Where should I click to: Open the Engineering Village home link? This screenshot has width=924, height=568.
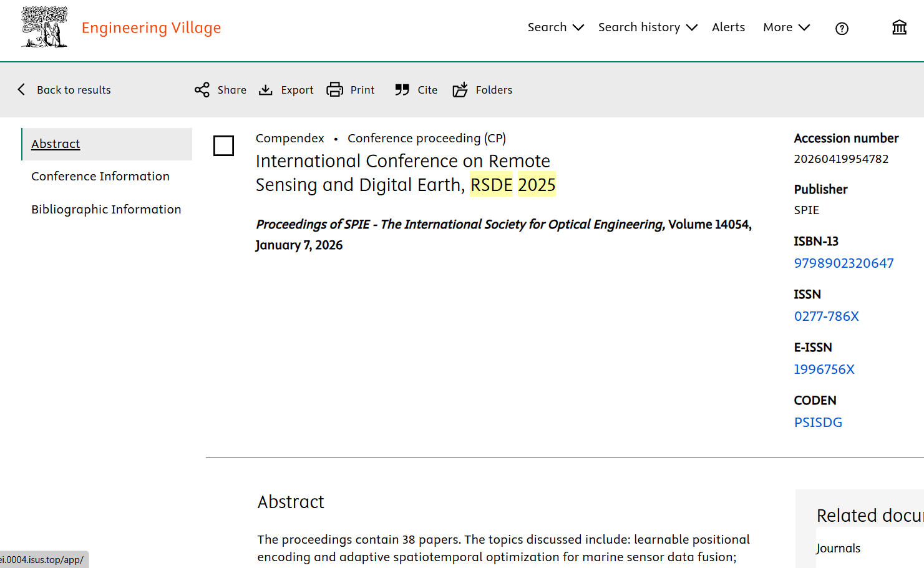coord(151,28)
